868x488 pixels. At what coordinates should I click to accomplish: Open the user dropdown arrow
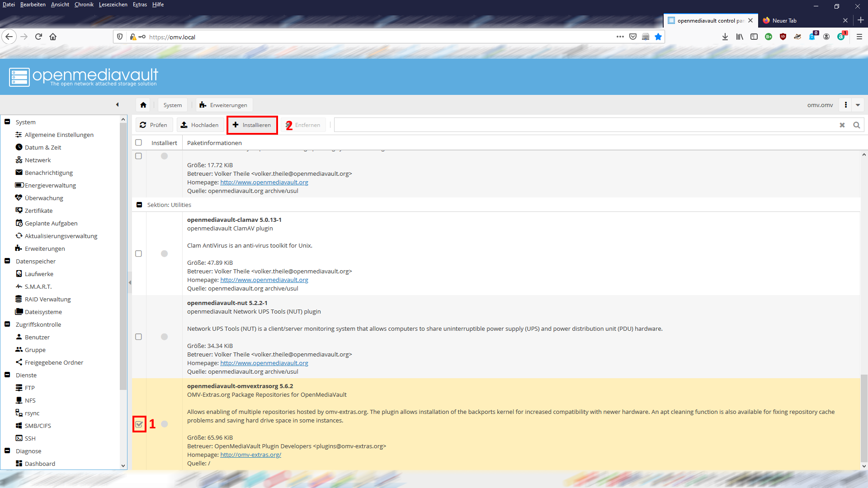click(x=858, y=105)
